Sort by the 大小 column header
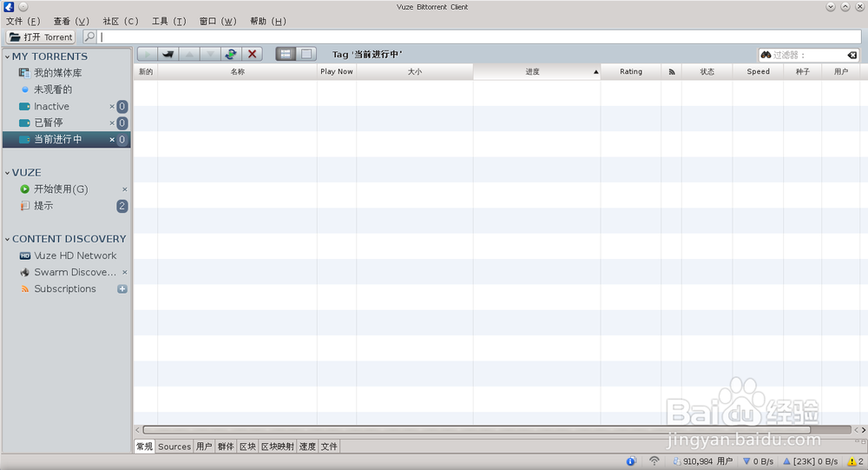This screenshot has height=470, width=868. [x=415, y=71]
